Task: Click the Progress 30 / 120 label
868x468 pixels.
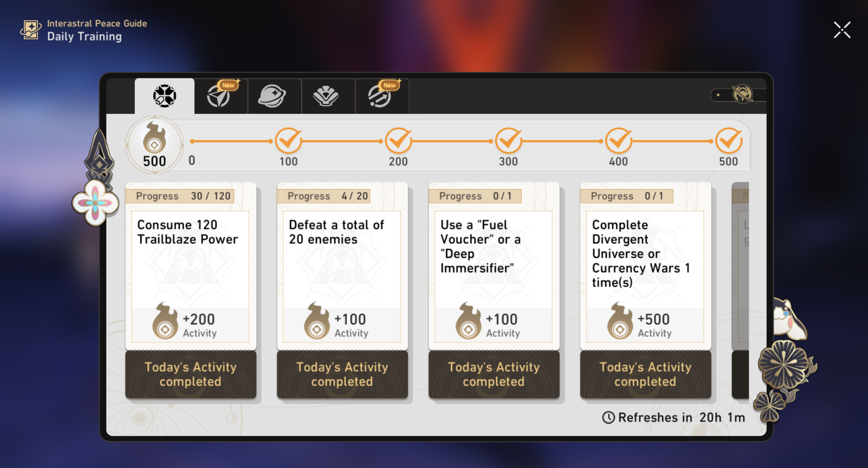Action: (180, 196)
